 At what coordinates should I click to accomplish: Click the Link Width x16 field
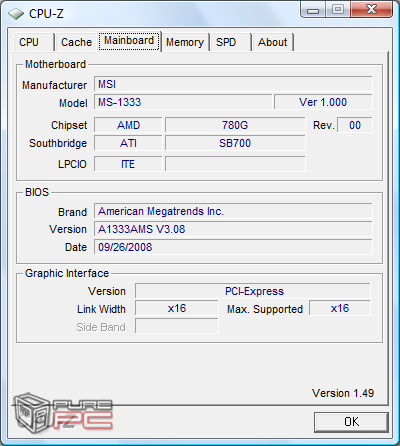tap(177, 308)
